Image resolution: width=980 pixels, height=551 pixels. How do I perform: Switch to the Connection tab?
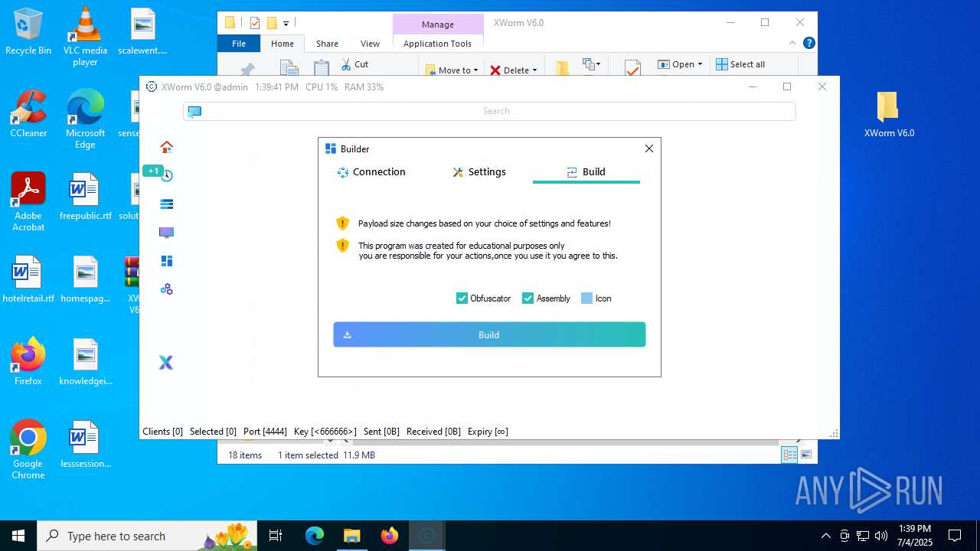(x=371, y=172)
